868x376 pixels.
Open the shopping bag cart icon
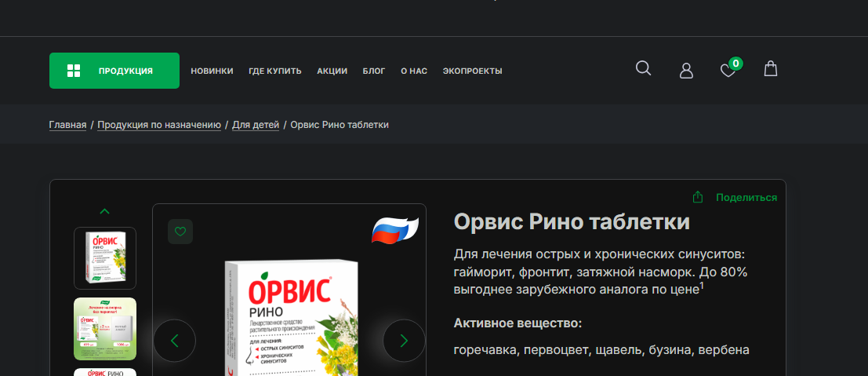coord(771,69)
